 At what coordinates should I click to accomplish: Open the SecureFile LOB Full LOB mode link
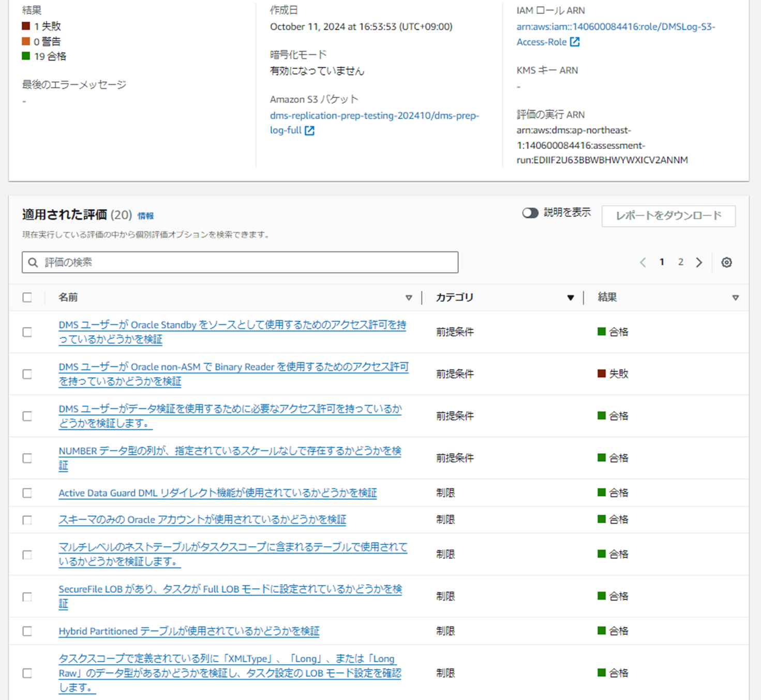(230, 596)
